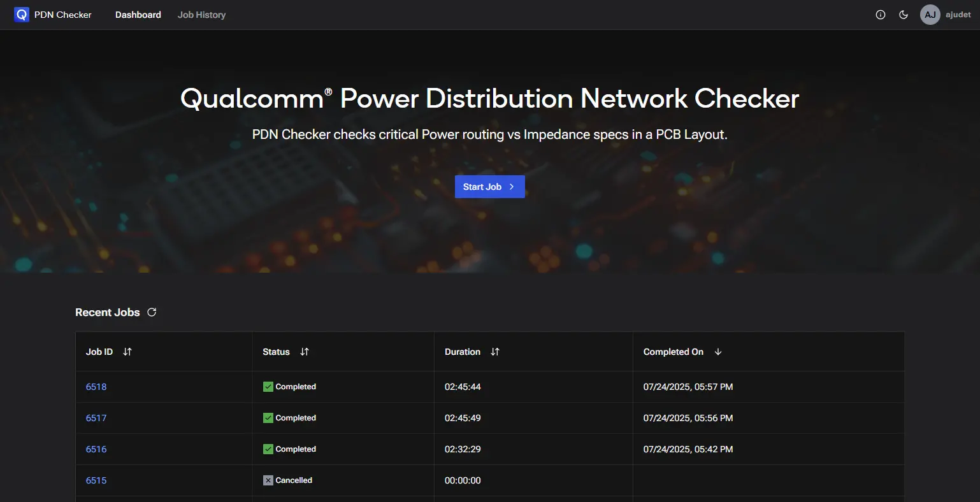Viewport: 980px width, 502px height.
Task: Select duration 02:45:44 cell
Action: point(463,387)
